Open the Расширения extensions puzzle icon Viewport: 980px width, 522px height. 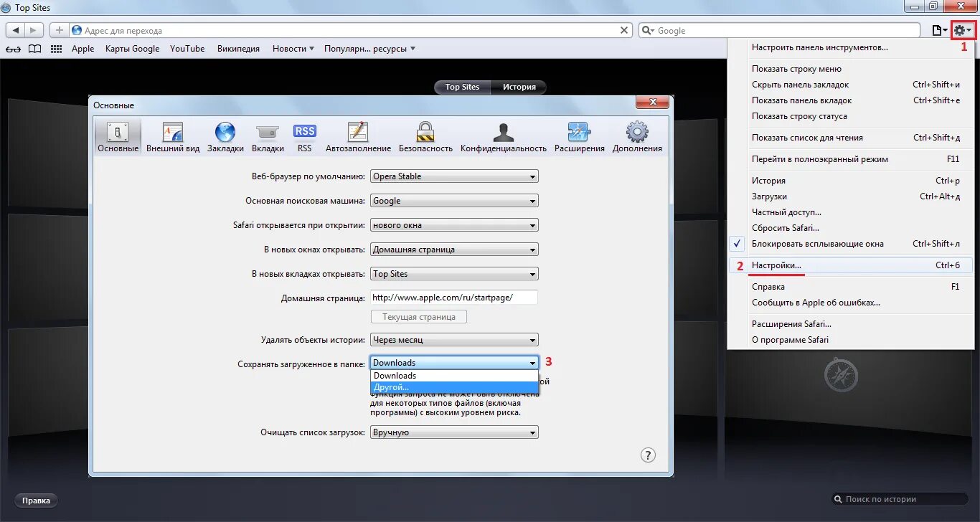579,137
